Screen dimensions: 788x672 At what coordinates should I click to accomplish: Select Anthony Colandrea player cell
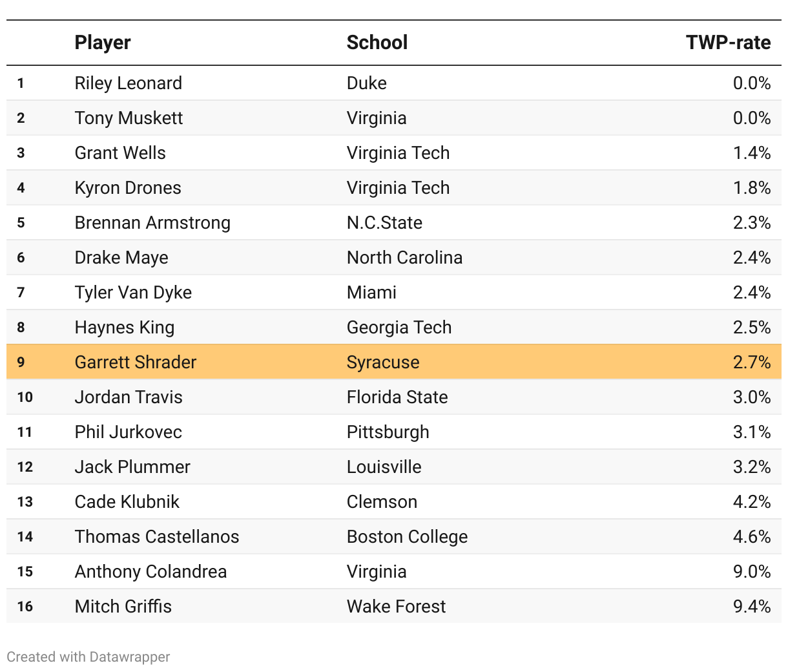tap(150, 572)
